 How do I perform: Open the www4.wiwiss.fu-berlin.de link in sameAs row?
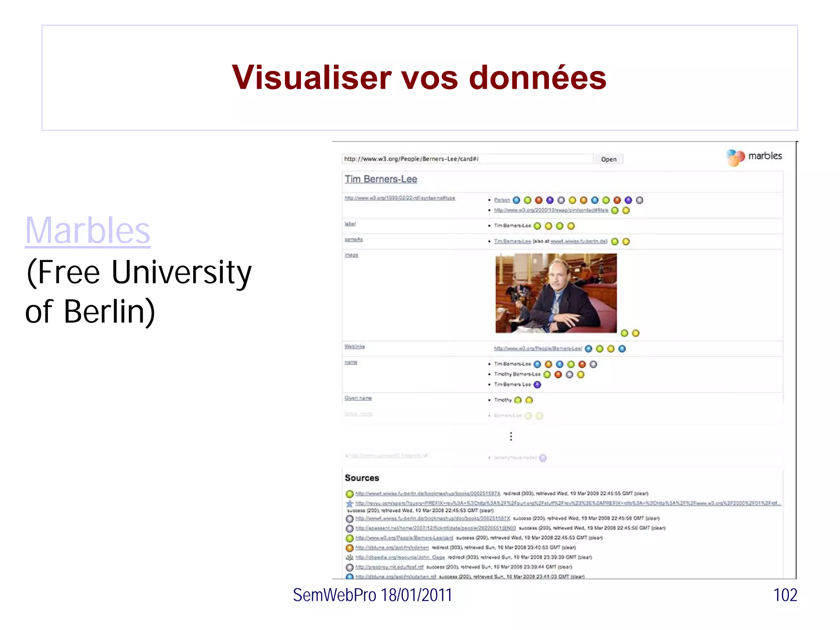coord(578,241)
